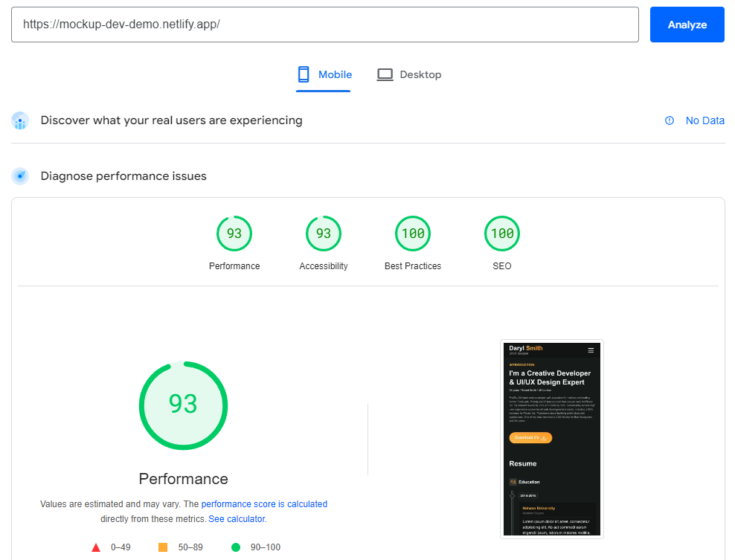Image resolution: width=735 pixels, height=560 pixels.
Task: Click the SEO label
Action: [502, 266]
